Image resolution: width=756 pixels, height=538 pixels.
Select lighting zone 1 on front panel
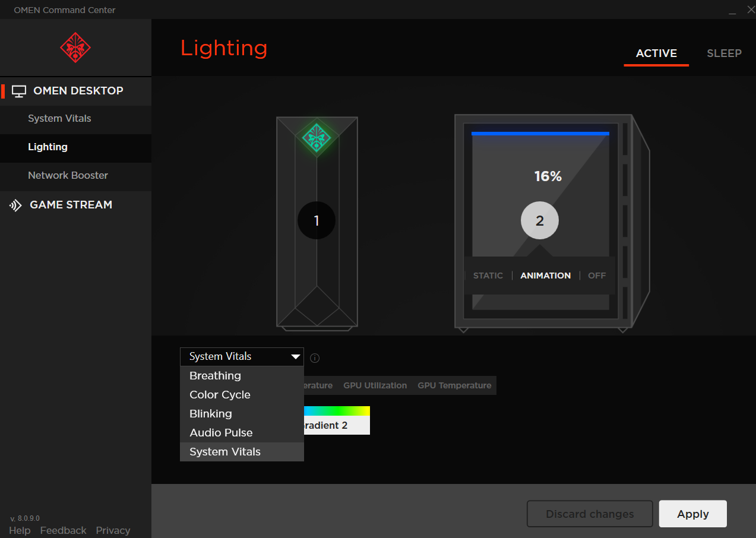317,221
